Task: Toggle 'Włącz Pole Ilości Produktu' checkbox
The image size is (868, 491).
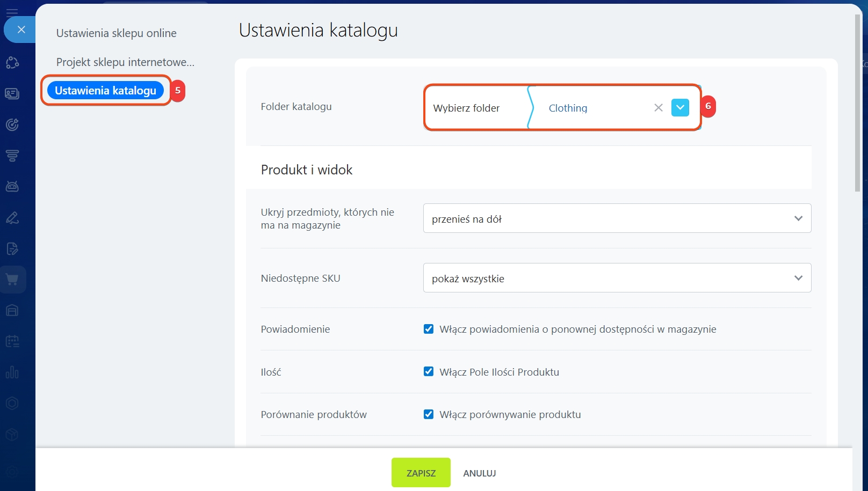Action: click(x=429, y=371)
